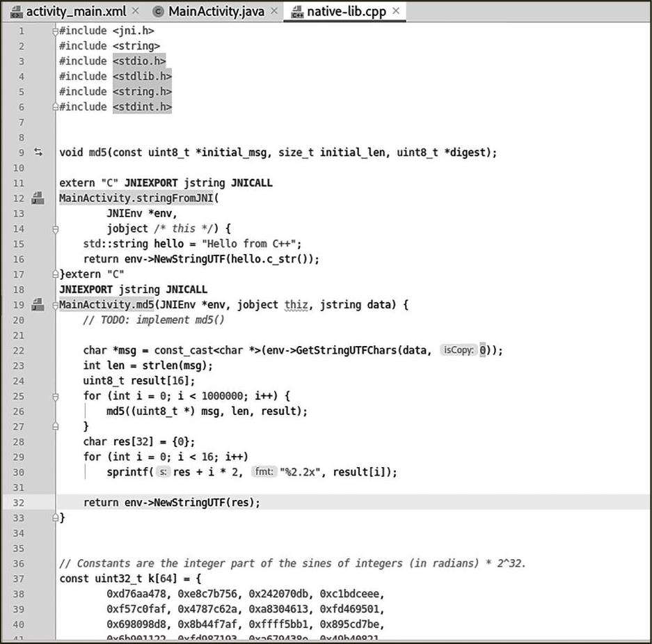
Task: Click the "Hello from C++" string literal
Action: [x=248, y=244]
